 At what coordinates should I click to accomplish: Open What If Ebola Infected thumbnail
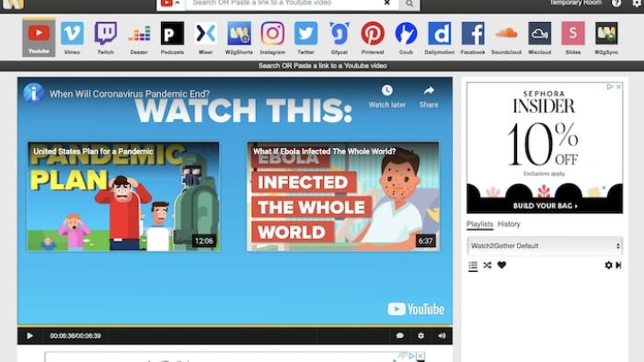pos(343,197)
